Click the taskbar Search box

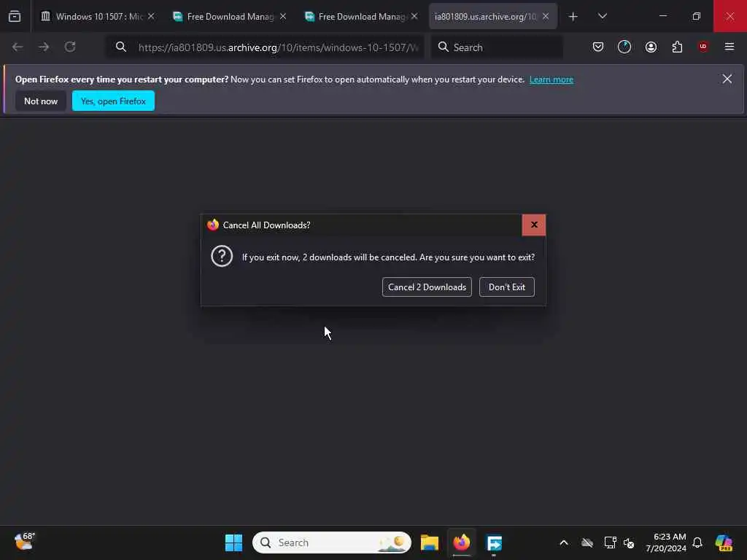(x=332, y=542)
